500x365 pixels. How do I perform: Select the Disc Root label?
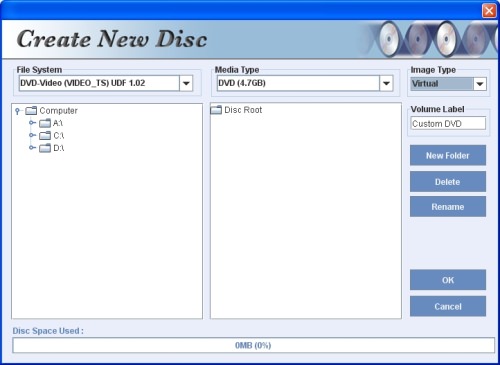click(243, 110)
